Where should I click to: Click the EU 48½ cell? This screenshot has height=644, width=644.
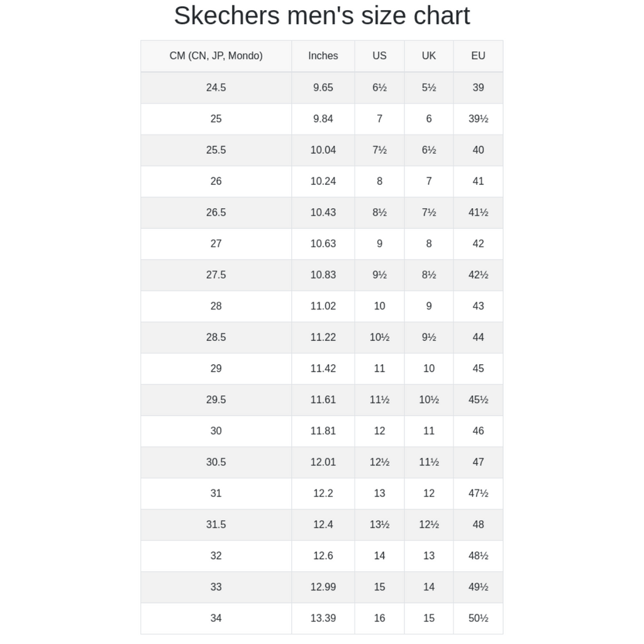478,556
